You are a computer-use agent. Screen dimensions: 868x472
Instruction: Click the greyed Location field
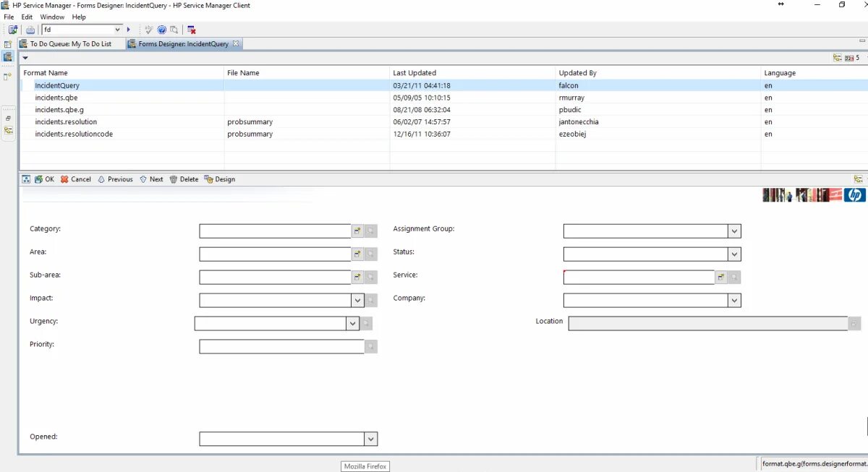click(708, 324)
